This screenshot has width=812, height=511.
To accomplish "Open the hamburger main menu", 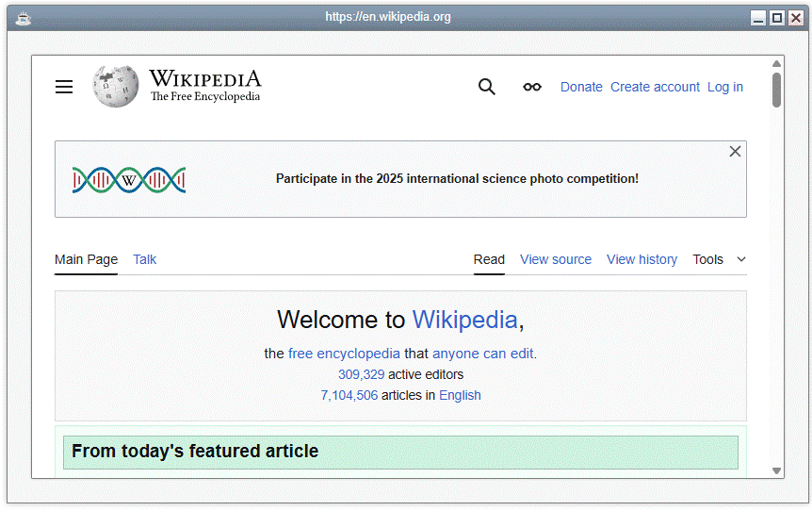I will 64,87.
